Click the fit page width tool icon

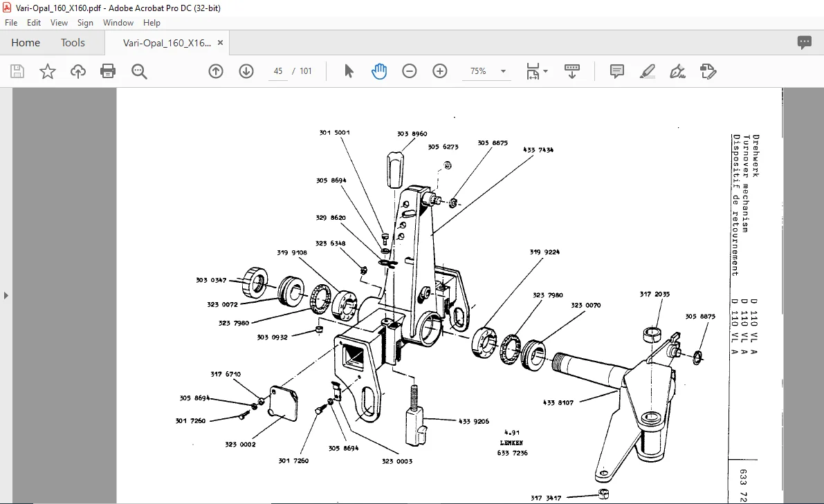(533, 71)
